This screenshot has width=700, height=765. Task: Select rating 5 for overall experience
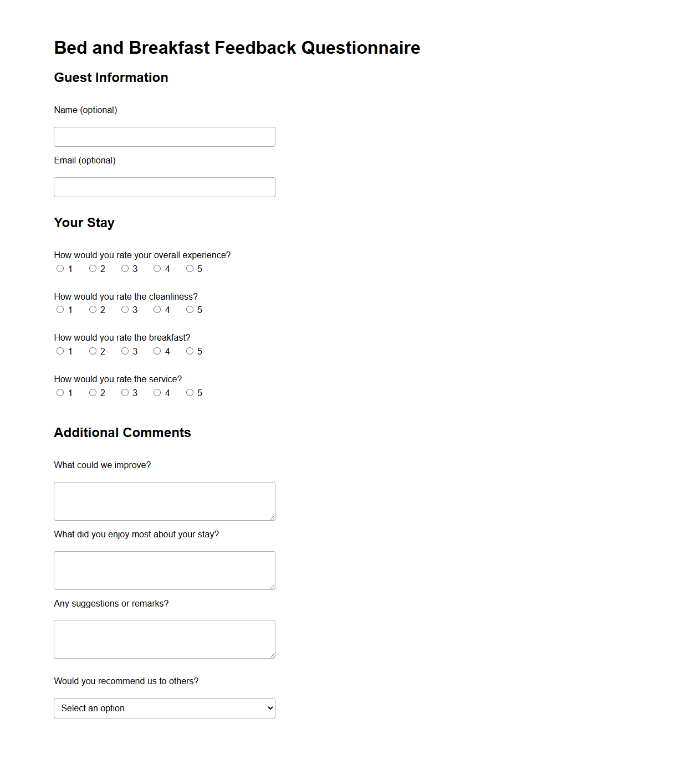pyautogui.click(x=190, y=269)
